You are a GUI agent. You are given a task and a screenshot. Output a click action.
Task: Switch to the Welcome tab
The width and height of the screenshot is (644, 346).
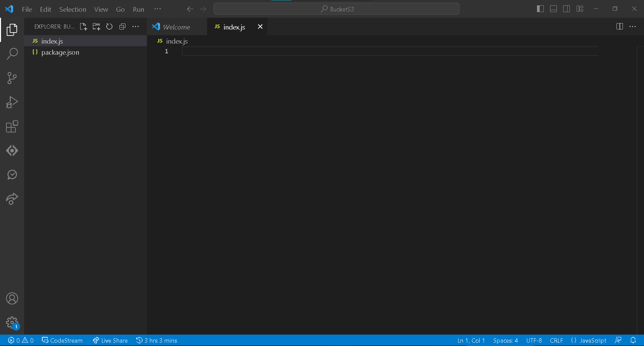click(x=176, y=27)
